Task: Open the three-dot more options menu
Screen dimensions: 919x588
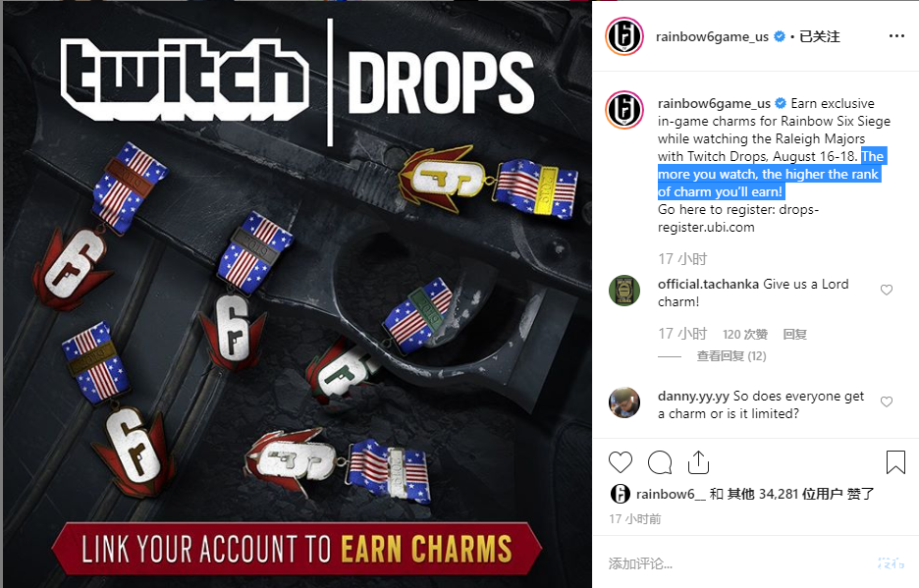Action: [x=896, y=36]
